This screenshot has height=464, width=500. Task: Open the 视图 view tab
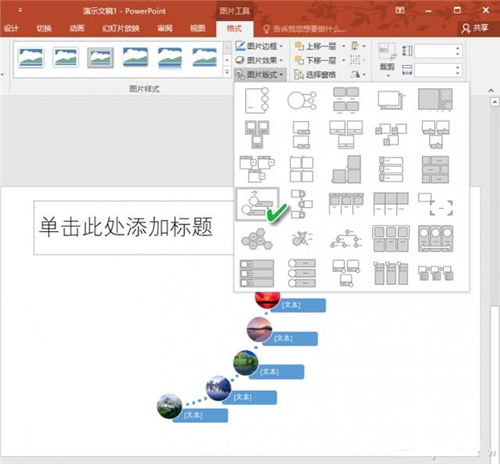point(197,29)
